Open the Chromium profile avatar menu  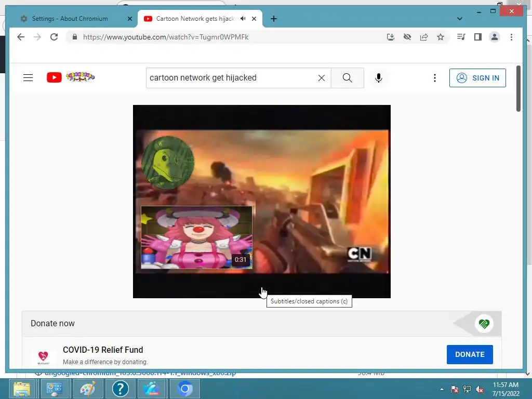(x=495, y=37)
